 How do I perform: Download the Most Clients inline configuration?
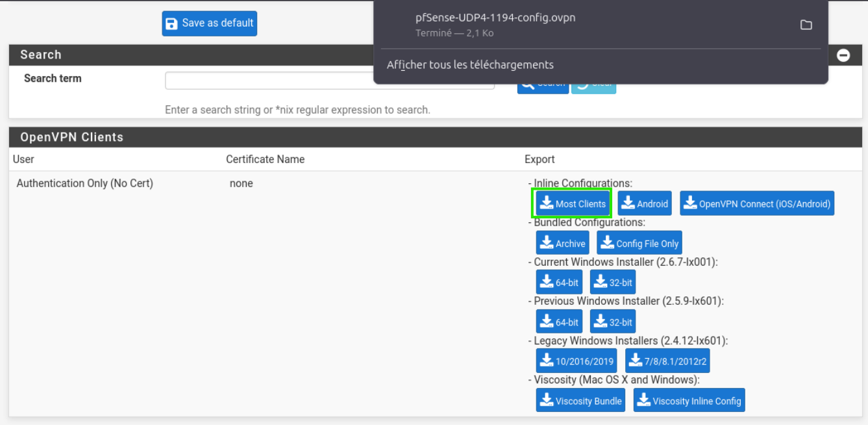572,203
